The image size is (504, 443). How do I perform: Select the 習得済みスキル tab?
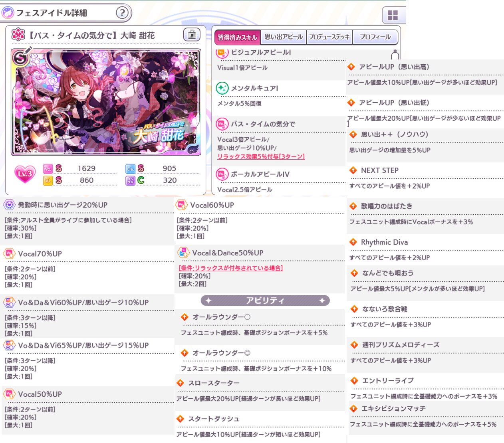point(237,37)
